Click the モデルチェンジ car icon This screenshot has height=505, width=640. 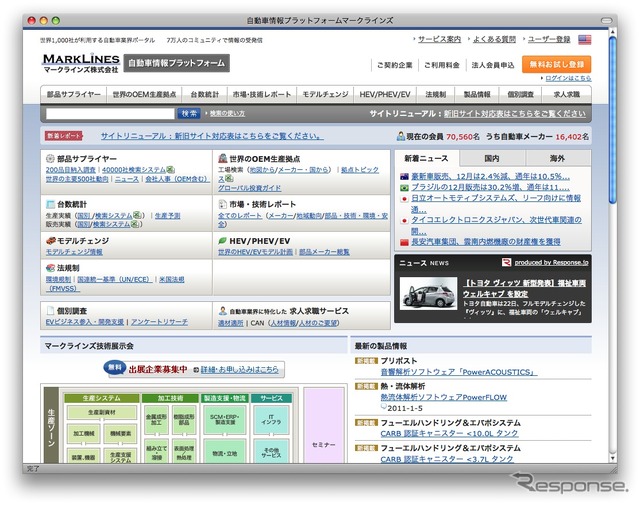coord(51,240)
